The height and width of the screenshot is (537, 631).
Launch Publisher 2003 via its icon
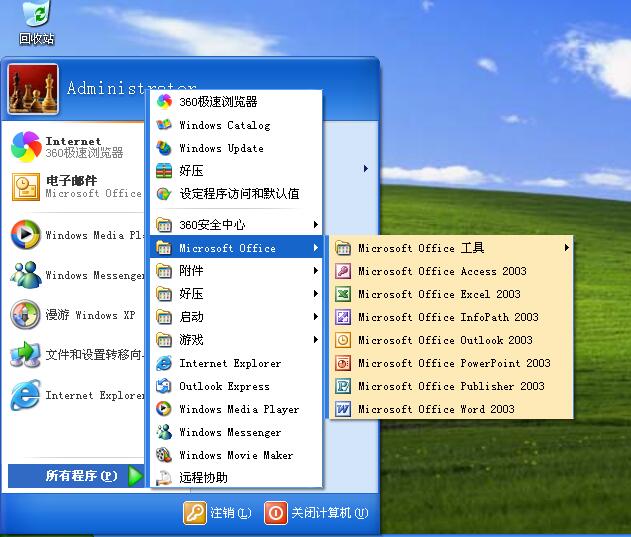pos(343,386)
